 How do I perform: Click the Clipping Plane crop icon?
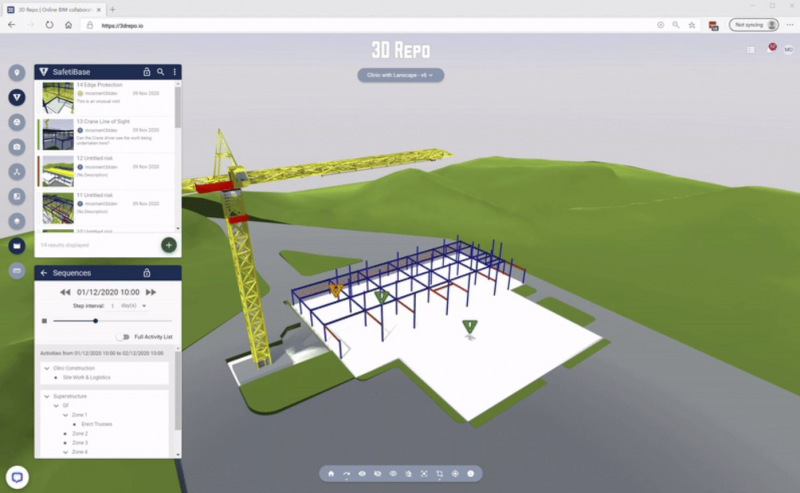tap(439, 474)
